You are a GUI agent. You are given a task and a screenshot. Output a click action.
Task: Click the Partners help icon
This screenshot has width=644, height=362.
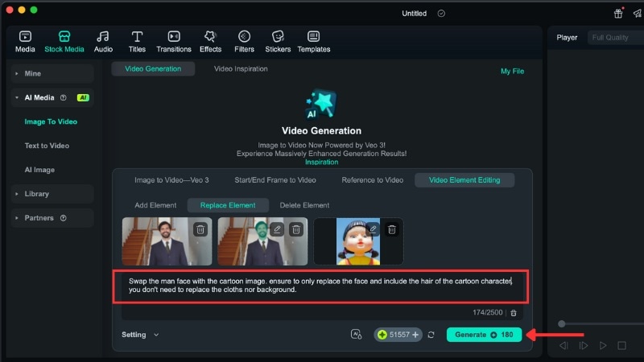tap(64, 218)
